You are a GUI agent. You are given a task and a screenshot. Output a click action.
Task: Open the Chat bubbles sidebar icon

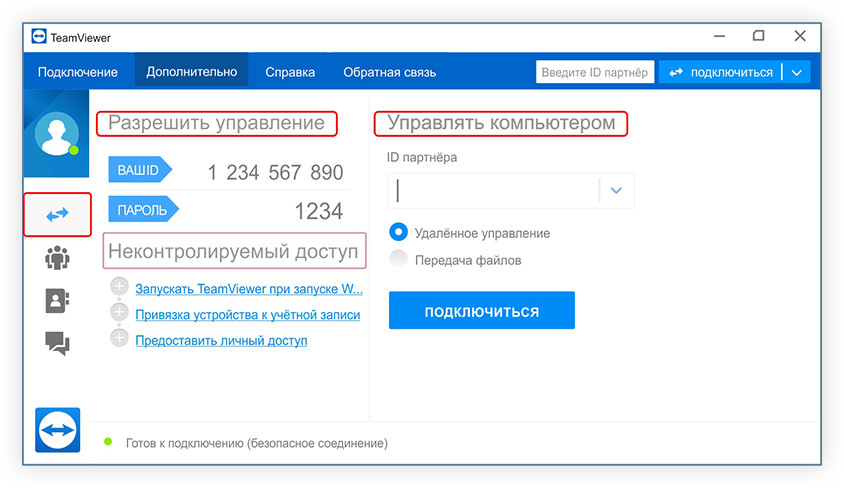click(57, 343)
